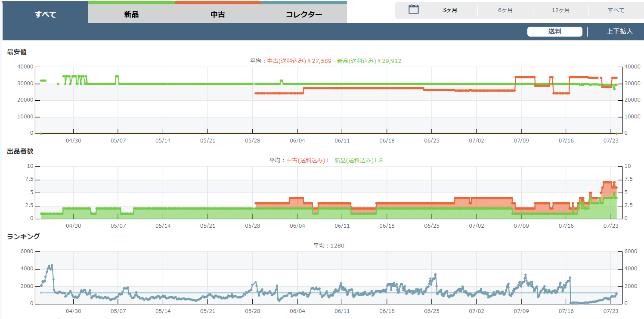Click the ランキング section heading
Screen dimensions: 644x319
tap(23, 236)
